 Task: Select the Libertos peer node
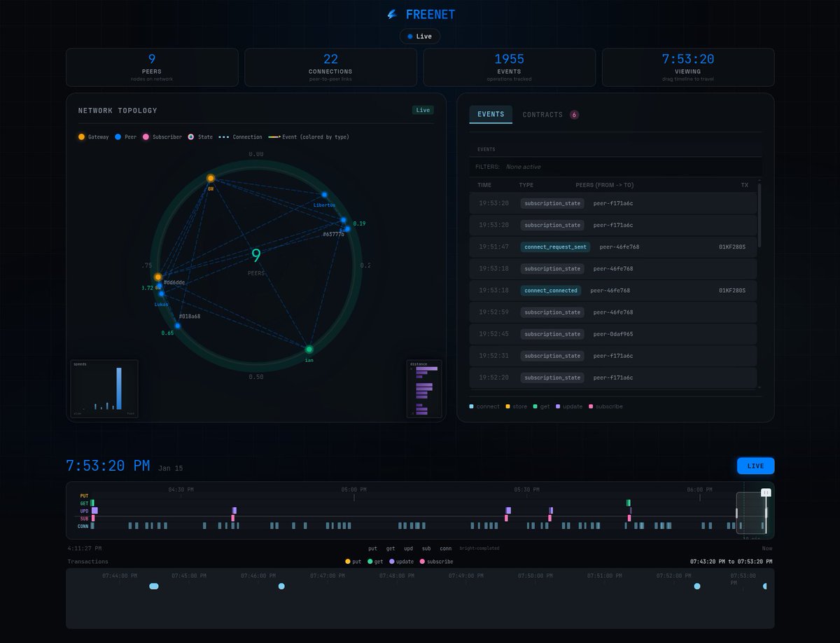point(324,195)
